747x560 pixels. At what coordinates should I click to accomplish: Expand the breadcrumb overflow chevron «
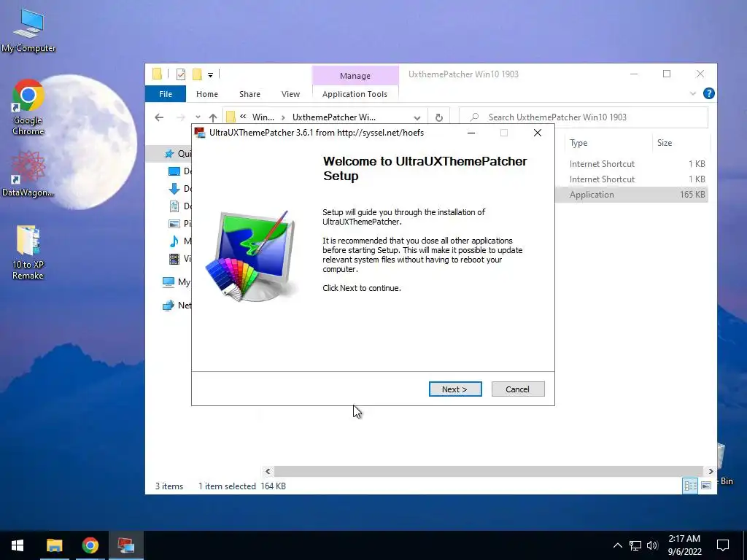coord(243,117)
